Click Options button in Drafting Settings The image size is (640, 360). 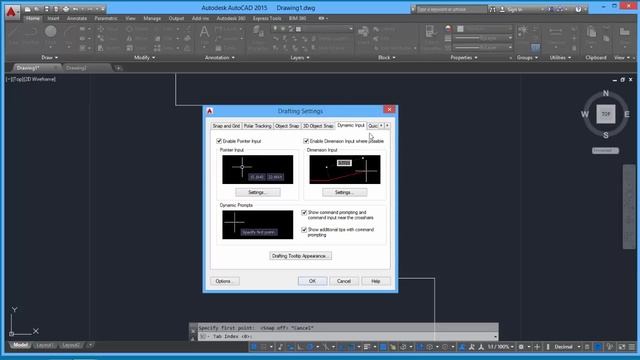(x=225, y=281)
